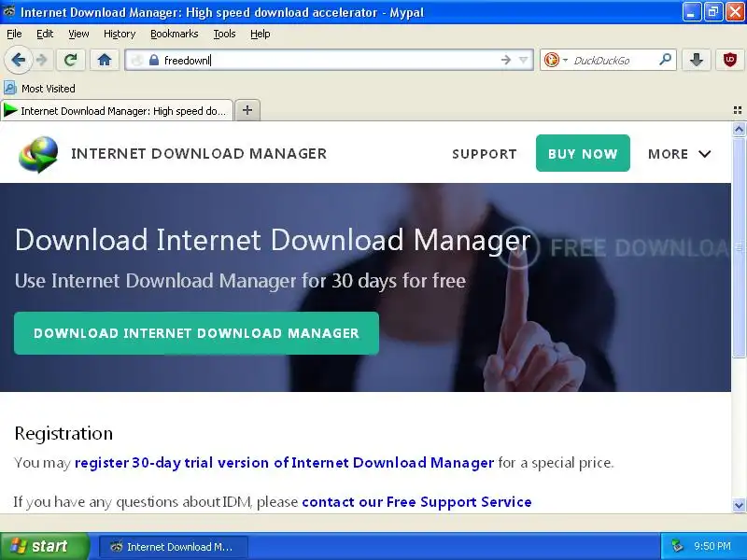Open the register 30-day trial version link
The height and width of the screenshot is (560, 747).
(x=284, y=463)
